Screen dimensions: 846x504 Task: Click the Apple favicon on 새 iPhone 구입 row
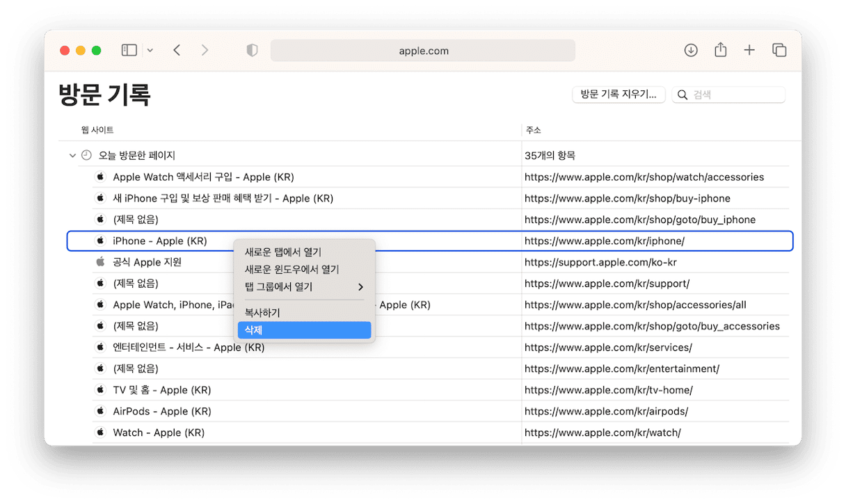(100, 198)
